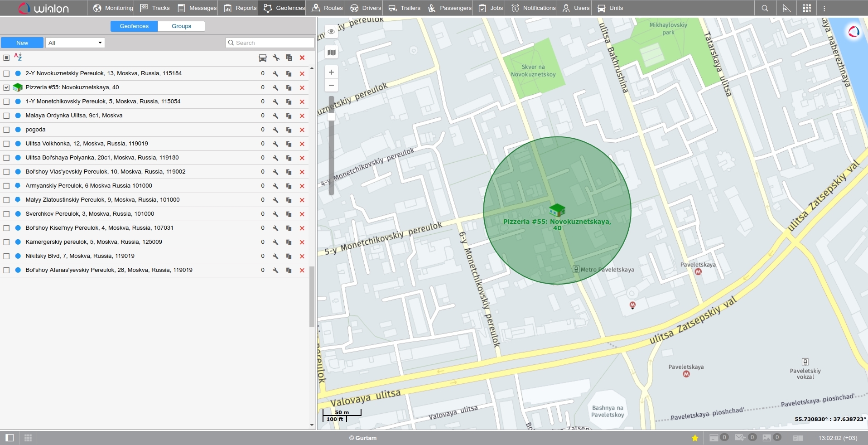Click the apps grid icon in top bar
Viewport: 868px width, 445px height.
(x=807, y=8)
